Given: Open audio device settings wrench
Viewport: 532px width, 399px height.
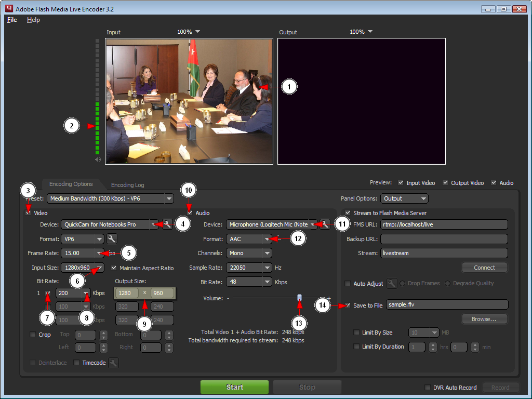Looking at the screenshot, I should [x=325, y=224].
